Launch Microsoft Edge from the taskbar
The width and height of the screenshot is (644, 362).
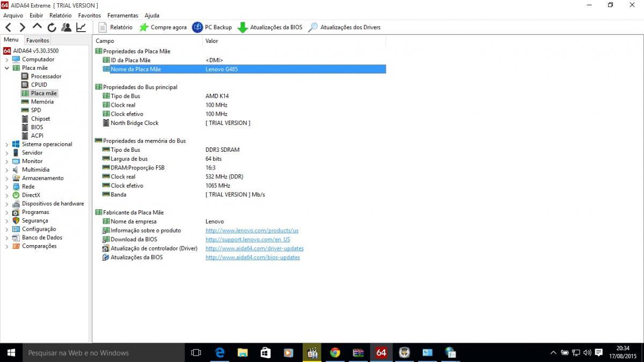(219, 353)
